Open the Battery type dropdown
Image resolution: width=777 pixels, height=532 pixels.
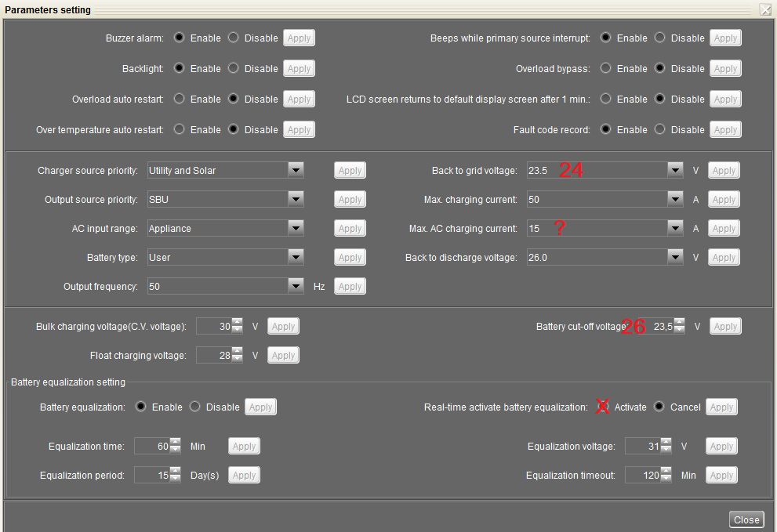point(296,257)
